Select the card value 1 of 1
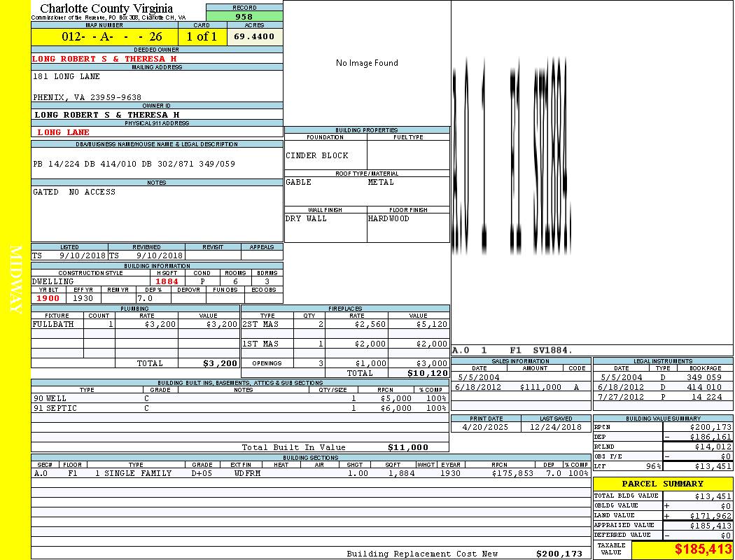The width and height of the screenshot is (735, 560). (202, 36)
